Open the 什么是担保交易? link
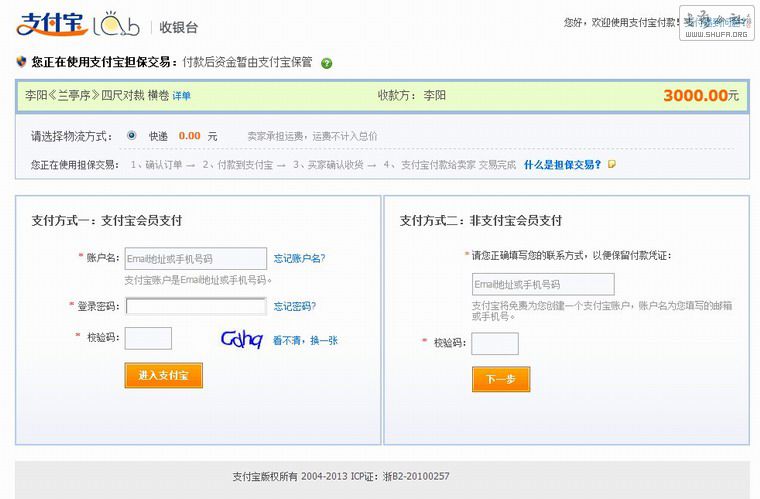This screenshot has width=760, height=499. [562, 165]
